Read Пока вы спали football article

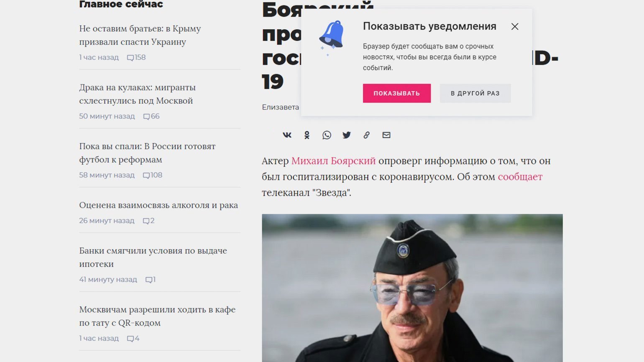(x=147, y=153)
